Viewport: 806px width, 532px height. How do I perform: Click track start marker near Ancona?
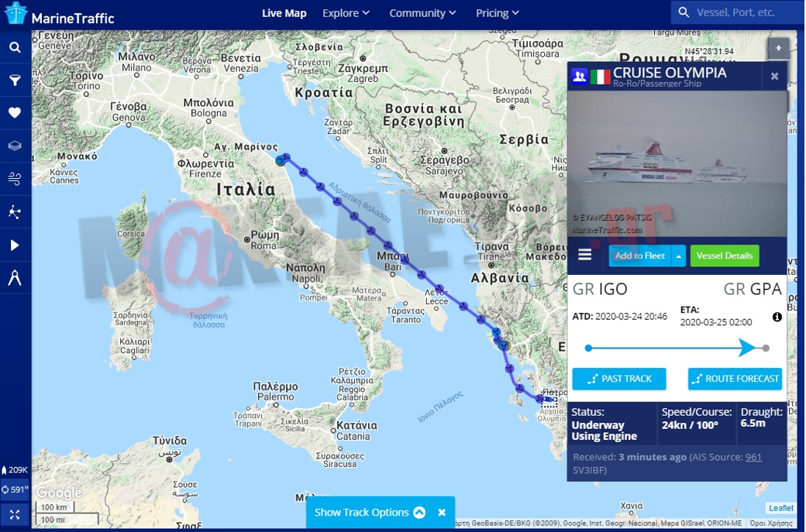[281, 161]
